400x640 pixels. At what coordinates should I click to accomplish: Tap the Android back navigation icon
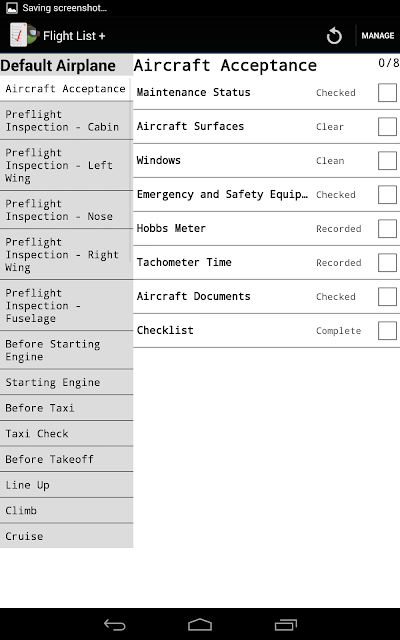114,624
